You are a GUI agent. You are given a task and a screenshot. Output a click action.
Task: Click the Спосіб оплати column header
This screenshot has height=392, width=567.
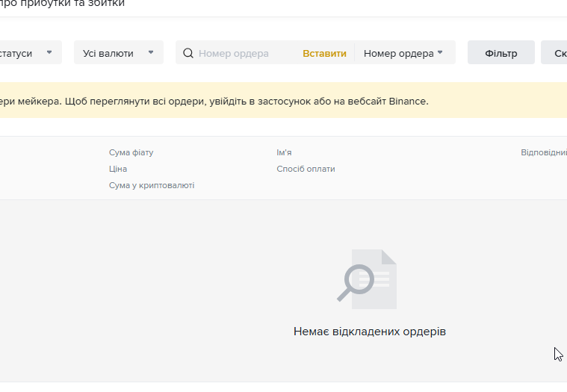tap(306, 169)
